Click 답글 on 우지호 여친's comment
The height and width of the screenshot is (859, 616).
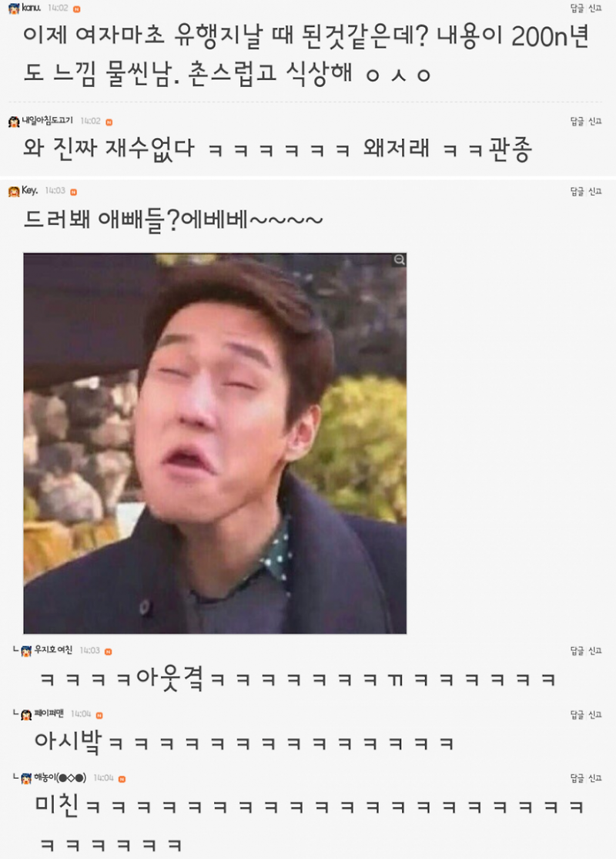click(x=577, y=650)
